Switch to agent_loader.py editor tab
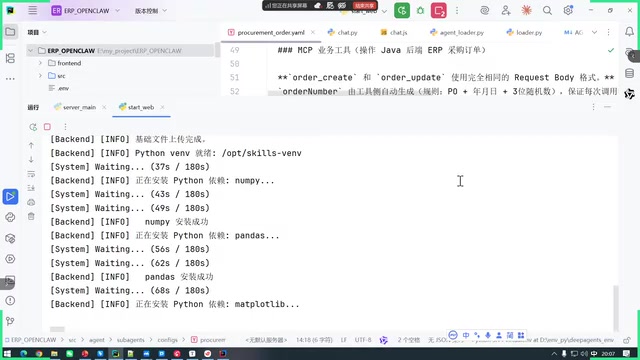 tap(457, 32)
